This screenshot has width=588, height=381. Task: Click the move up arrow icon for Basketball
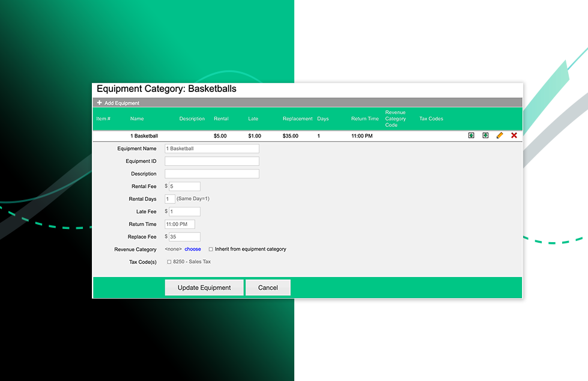[471, 136]
